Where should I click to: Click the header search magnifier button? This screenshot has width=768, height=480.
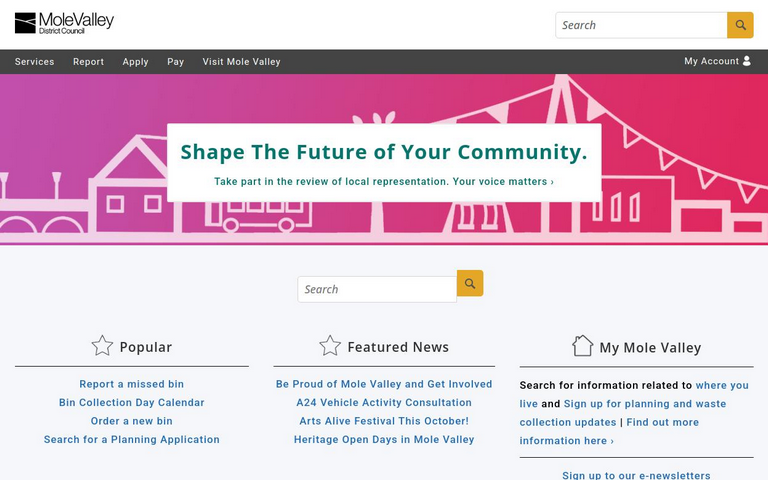(740, 25)
